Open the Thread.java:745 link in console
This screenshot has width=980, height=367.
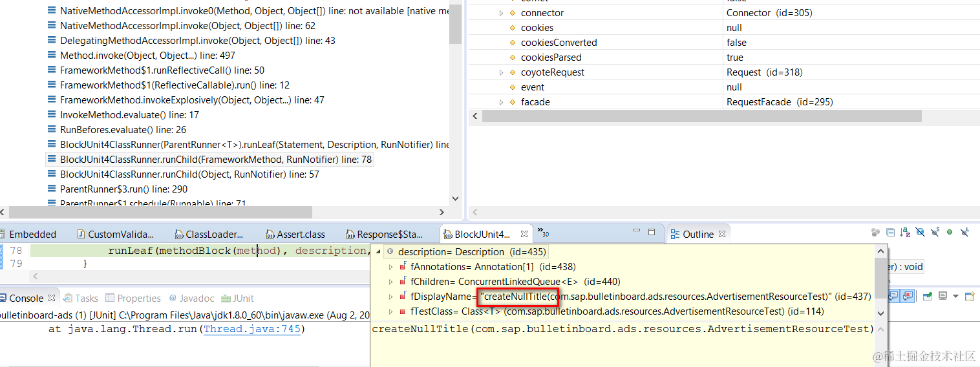(x=252, y=330)
